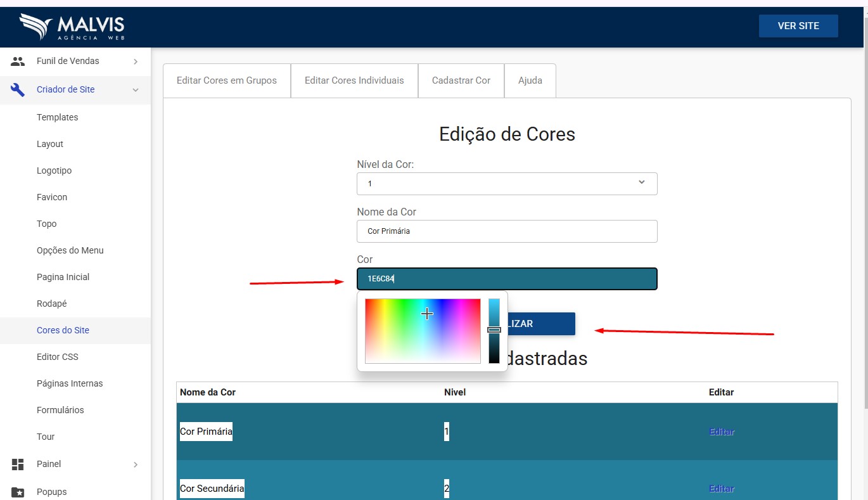
Task: Click the Nome da Cor text field
Action: (x=507, y=231)
